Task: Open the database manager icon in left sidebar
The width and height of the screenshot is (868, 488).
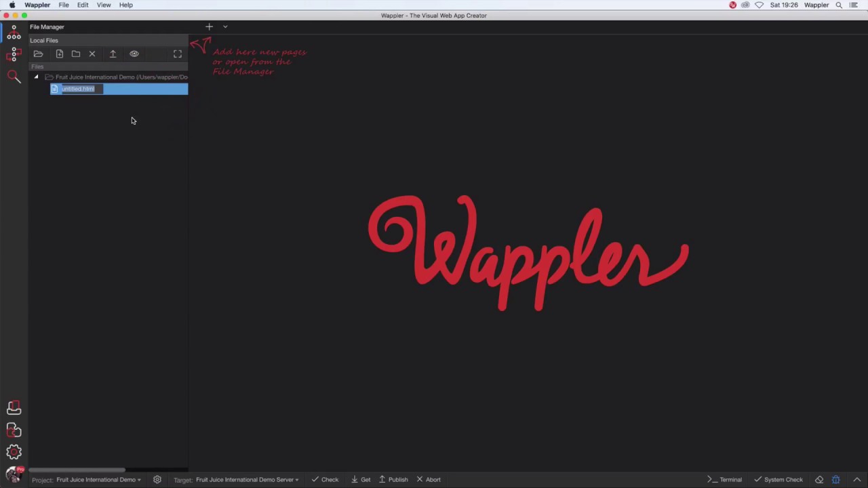Action: click(x=14, y=407)
